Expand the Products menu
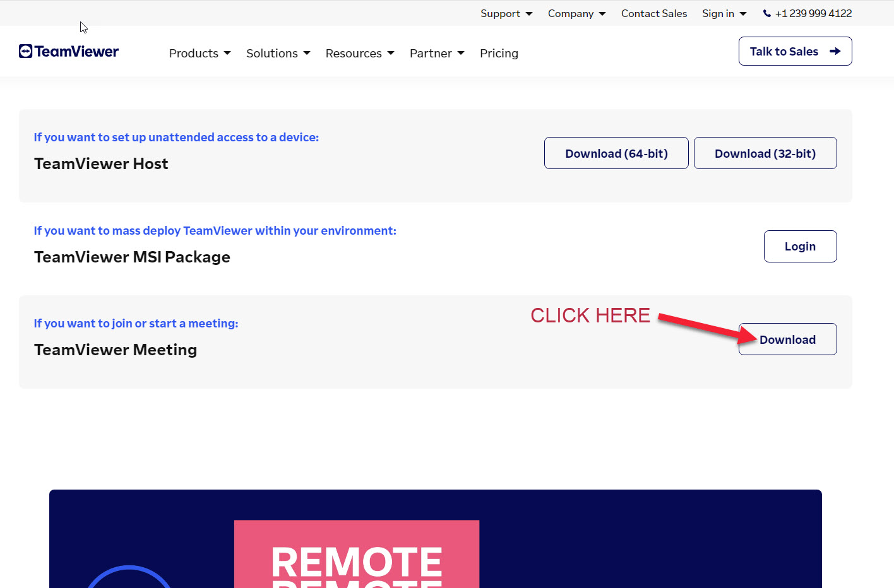The image size is (894, 588). coord(200,53)
